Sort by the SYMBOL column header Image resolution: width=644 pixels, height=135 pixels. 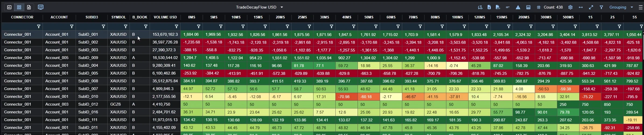pyautogui.click(x=118, y=17)
